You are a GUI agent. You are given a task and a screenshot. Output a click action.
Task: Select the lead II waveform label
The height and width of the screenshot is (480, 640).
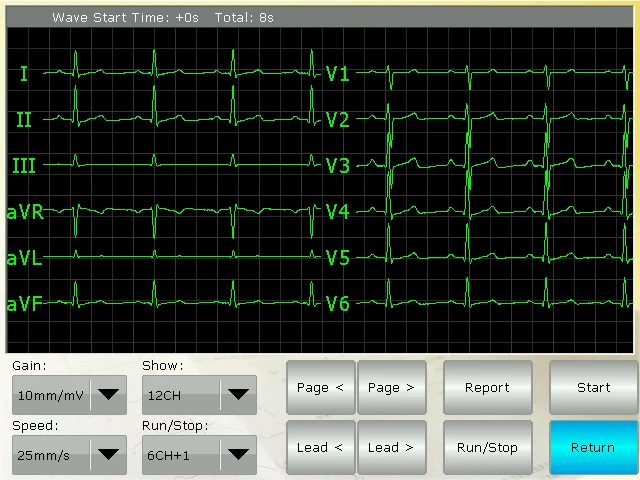[x=24, y=120]
